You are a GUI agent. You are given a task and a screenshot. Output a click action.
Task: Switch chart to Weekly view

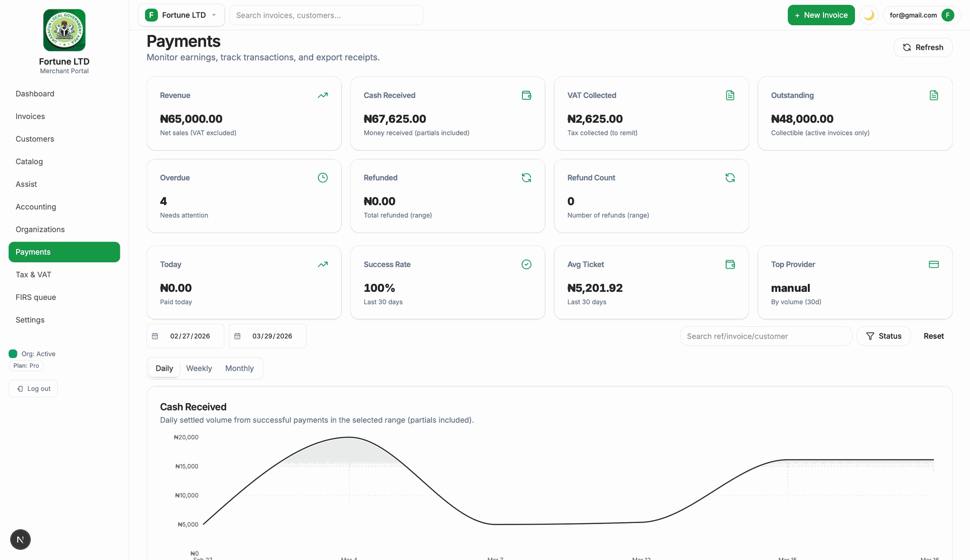click(199, 369)
